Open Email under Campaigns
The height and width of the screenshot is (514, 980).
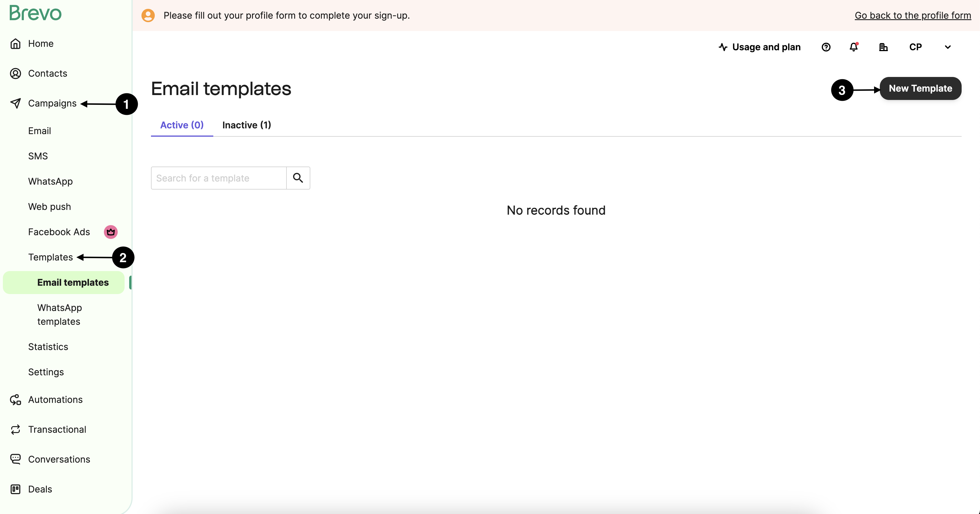40,131
